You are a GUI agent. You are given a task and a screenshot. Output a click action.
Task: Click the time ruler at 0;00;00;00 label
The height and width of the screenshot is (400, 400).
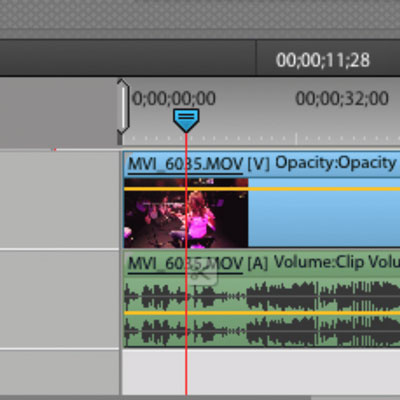coord(174,98)
